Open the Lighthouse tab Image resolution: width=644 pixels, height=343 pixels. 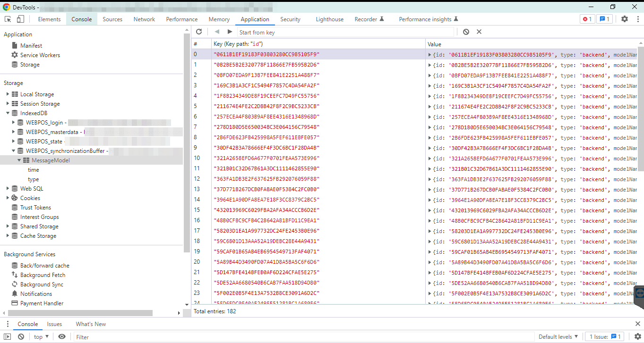point(329,19)
